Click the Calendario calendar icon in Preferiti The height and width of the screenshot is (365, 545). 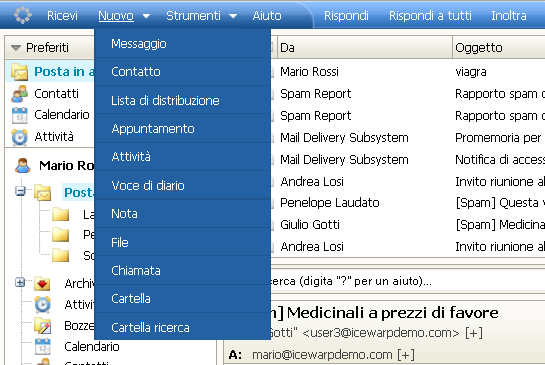(19, 115)
